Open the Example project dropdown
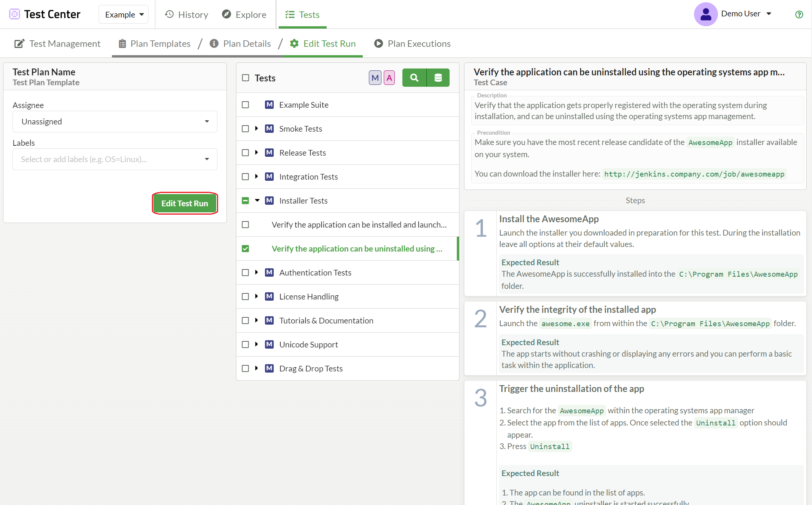The width and height of the screenshot is (812, 505). click(x=124, y=14)
